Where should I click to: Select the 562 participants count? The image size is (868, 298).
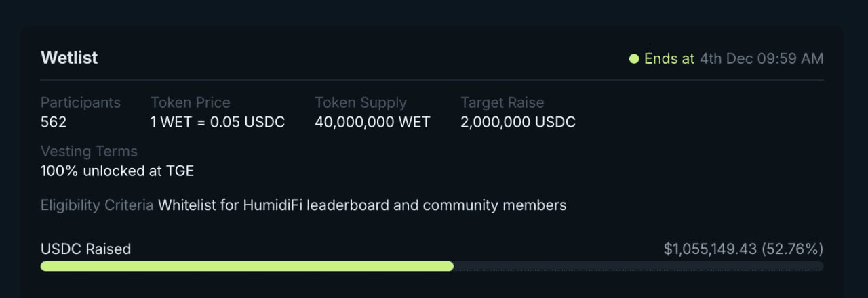tap(54, 123)
